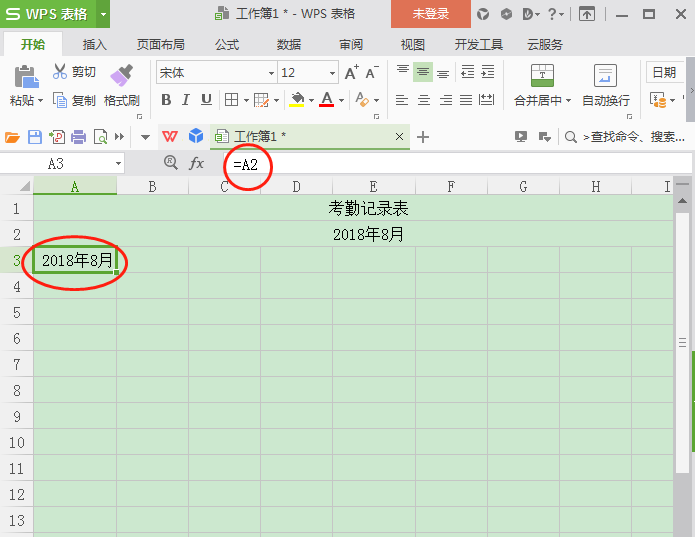The image size is (695, 537).
Task: Open the 公式 (Formulas) ribbon tab
Action: [x=227, y=45]
